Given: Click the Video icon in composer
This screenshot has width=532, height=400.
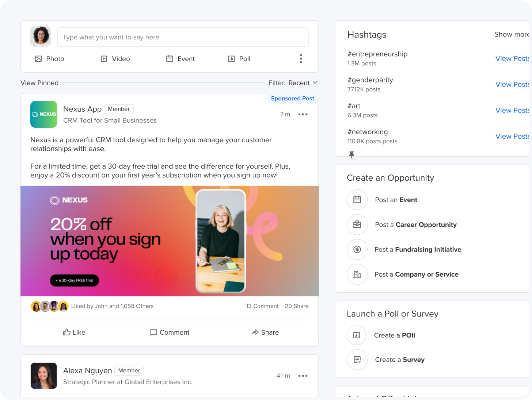Looking at the screenshot, I should (x=104, y=59).
